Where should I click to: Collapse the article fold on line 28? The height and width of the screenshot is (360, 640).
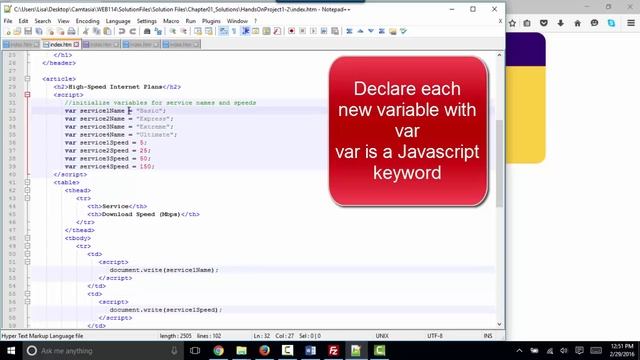coord(27,79)
